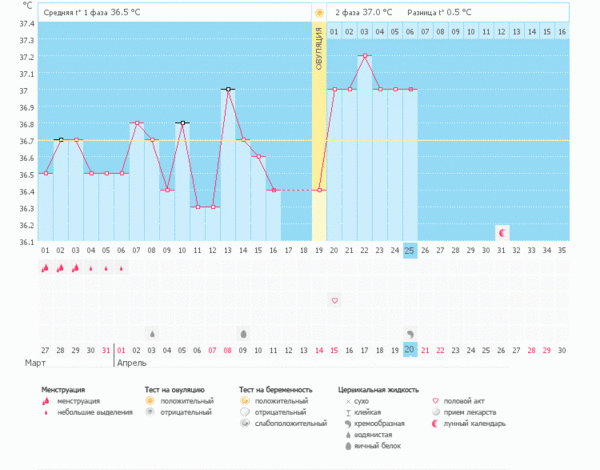The image size is (600, 470).
Task: Click the sun icon above the ovulation column
Action: [319, 12]
